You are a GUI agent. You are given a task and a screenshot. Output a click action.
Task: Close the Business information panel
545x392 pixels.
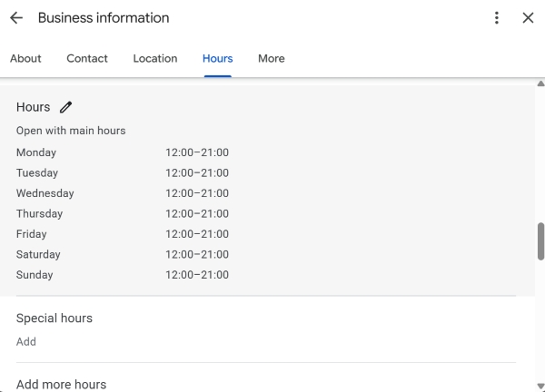(x=528, y=18)
